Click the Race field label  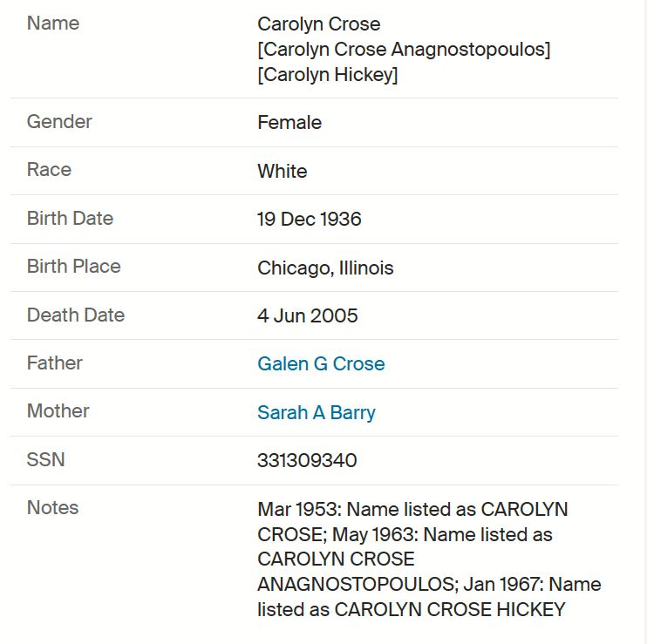pyautogui.click(x=49, y=169)
